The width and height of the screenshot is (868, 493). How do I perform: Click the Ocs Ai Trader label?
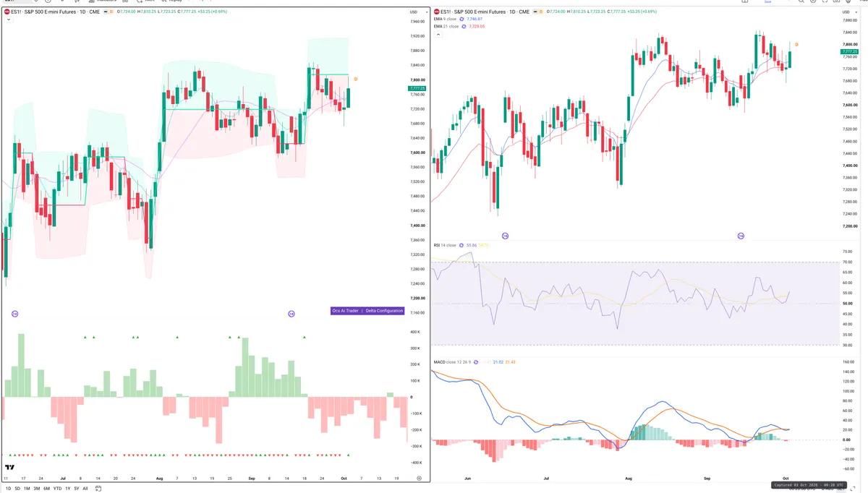[x=345, y=311]
